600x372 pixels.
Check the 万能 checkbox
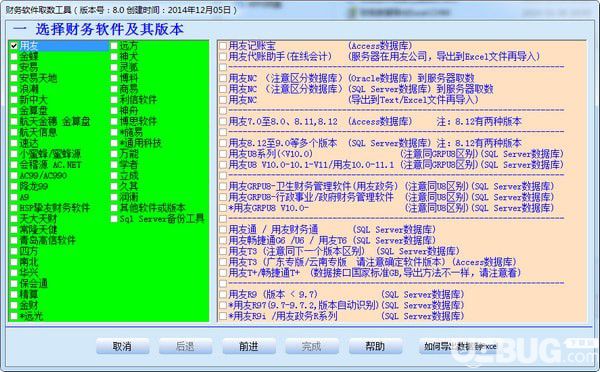[114, 154]
